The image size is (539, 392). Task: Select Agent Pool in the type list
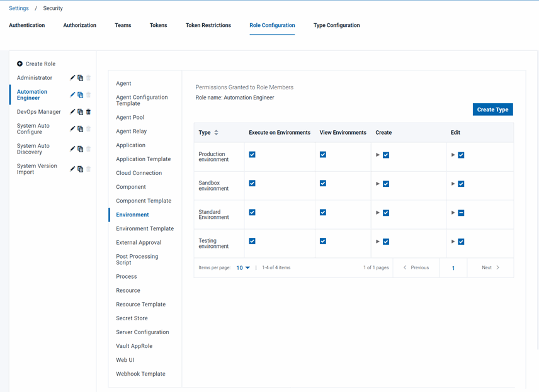pos(130,117)
